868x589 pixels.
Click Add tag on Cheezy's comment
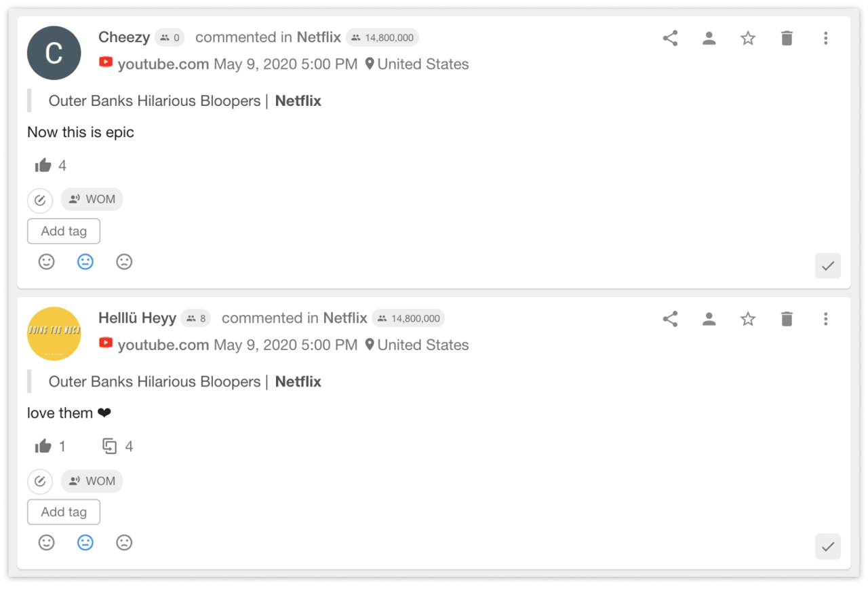pyautogui.click(x=64, y=231)
